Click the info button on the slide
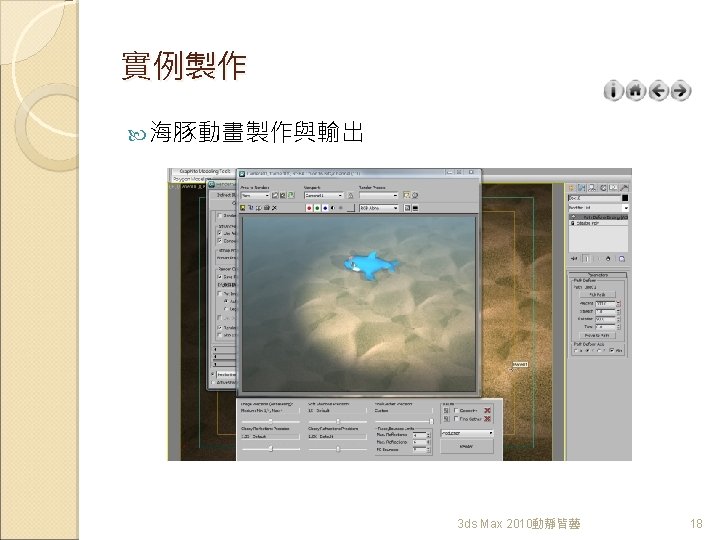The height and width of the screenshot is (540, 720). pyautogui.click(x=613, y=91)
